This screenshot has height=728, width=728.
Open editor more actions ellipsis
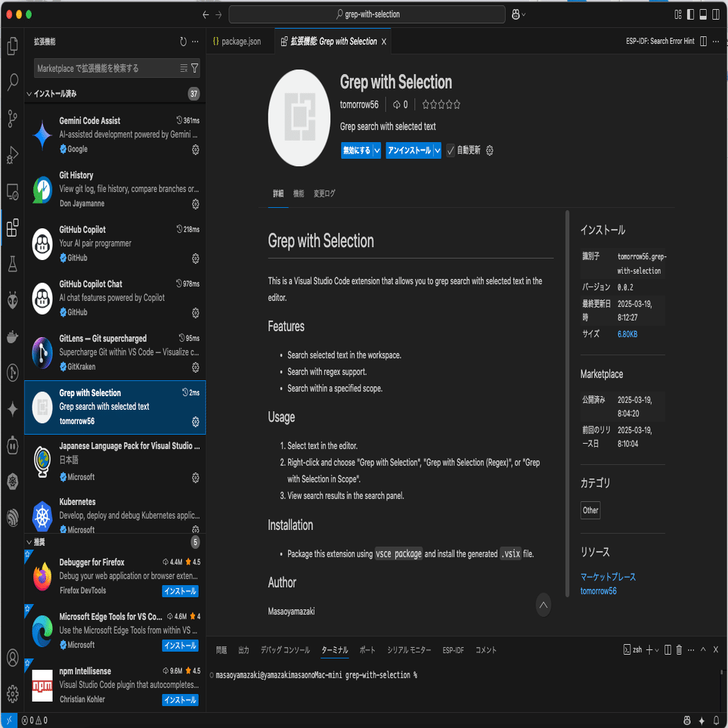[716, 42]
